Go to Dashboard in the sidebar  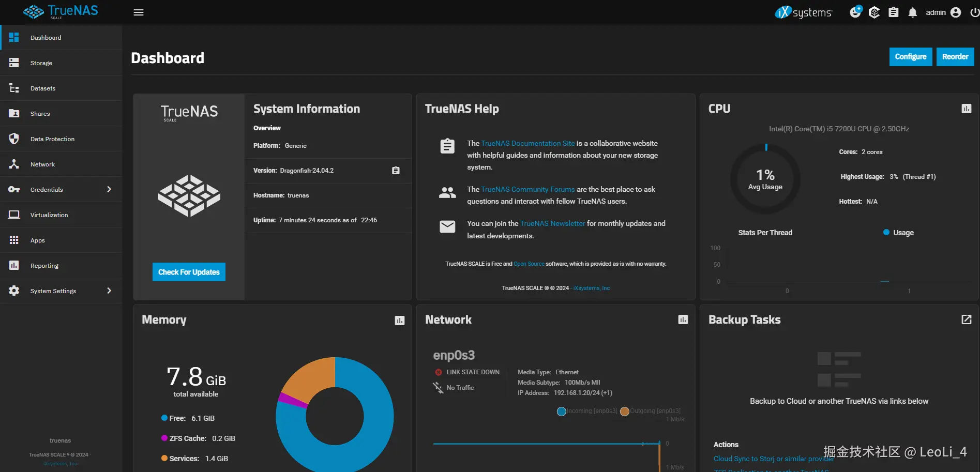(61, 38)
